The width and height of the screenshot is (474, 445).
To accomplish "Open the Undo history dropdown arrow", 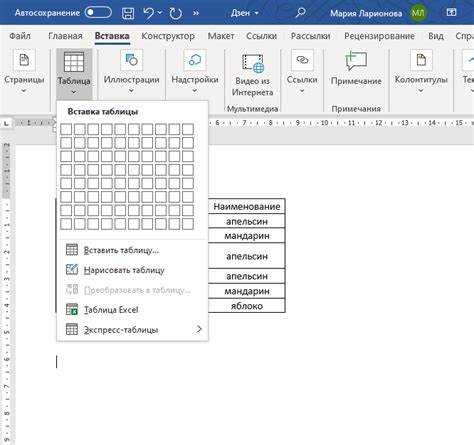I will pyautogui.click(x=160, y=13).
